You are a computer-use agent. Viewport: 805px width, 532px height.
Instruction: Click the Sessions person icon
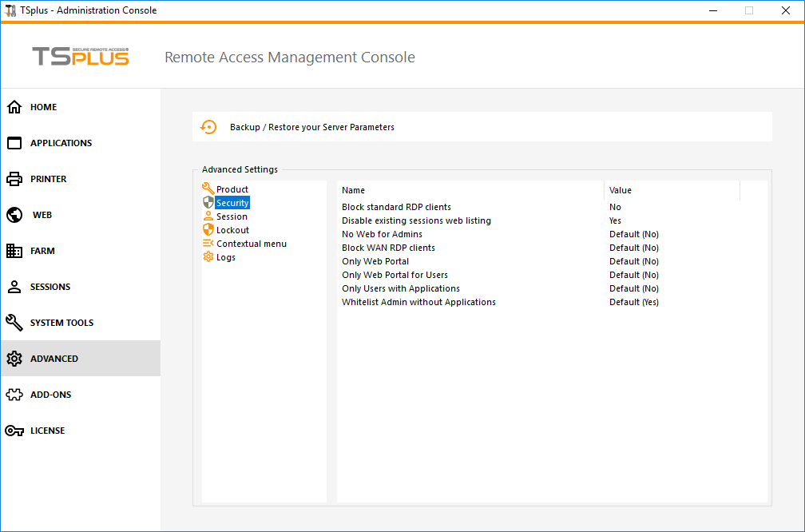coord(14,287)
